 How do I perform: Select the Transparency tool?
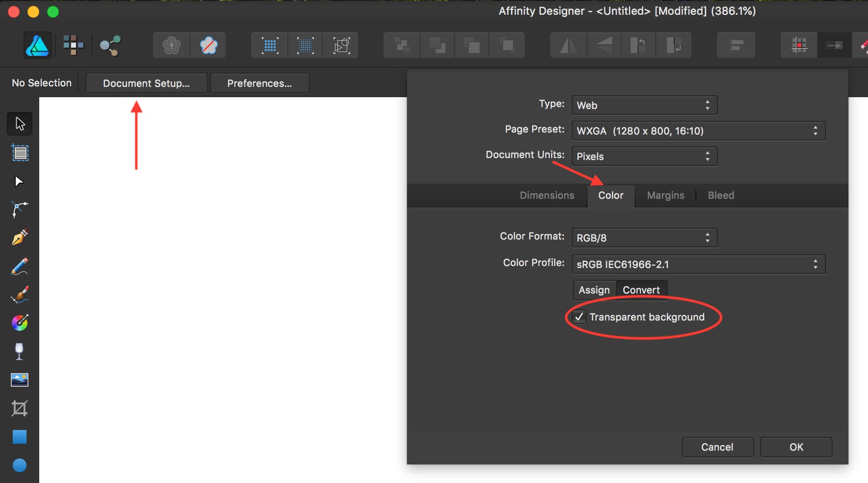click(20, 351)
